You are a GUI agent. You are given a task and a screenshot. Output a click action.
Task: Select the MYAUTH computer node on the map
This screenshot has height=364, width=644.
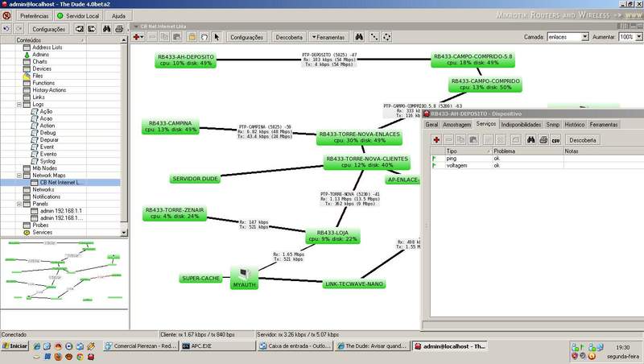pos(245,278)
